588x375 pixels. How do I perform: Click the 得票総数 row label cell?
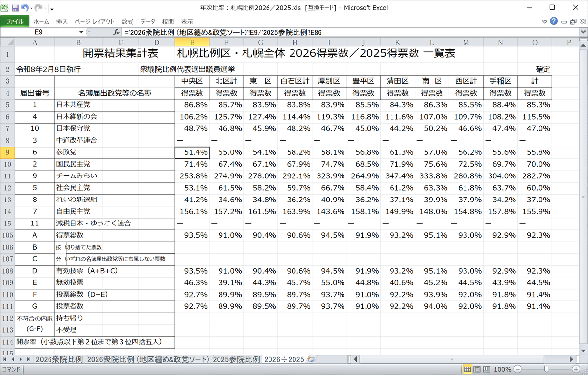[x=115, y=235]
